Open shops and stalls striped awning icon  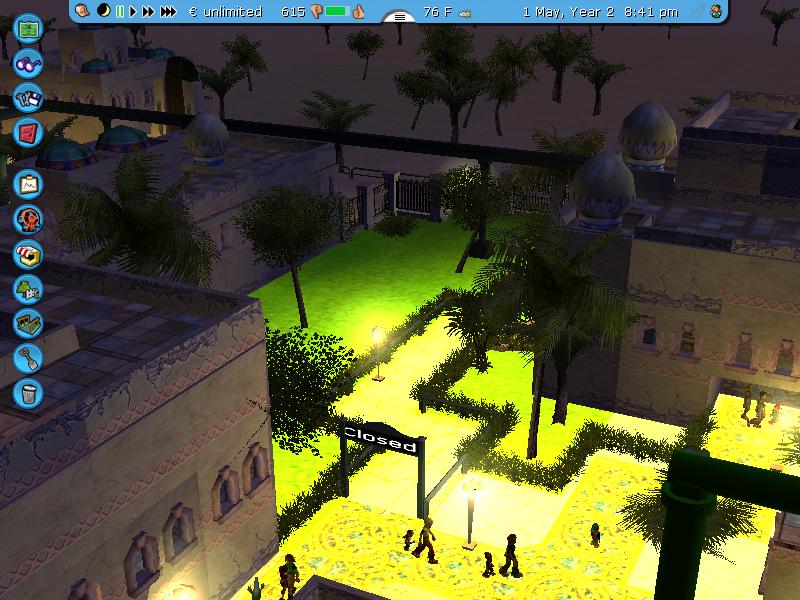click(x=28, y=254)
